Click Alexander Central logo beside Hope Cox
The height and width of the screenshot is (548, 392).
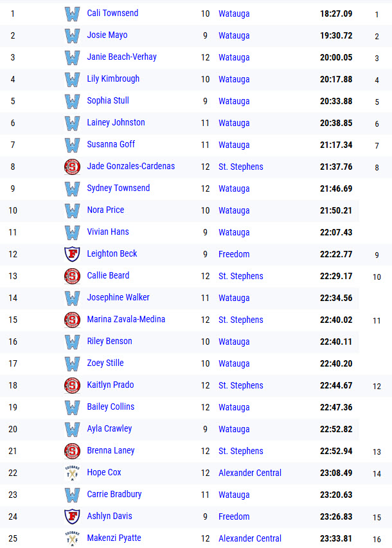click(72, 473)
